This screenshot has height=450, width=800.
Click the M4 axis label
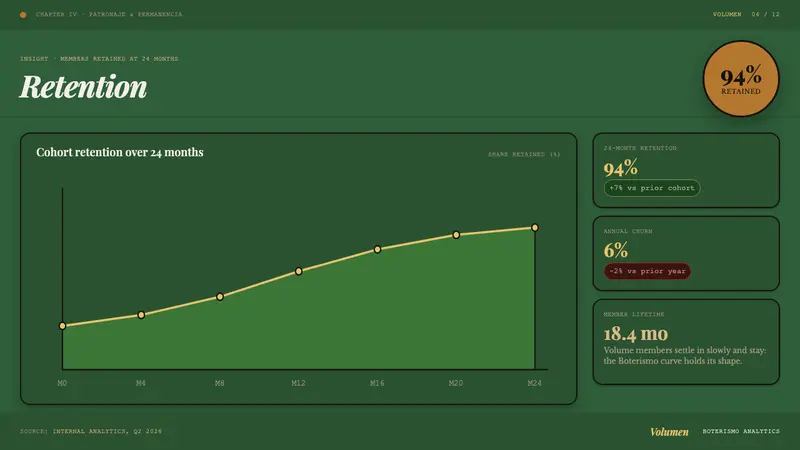click(x=141, y=383)
